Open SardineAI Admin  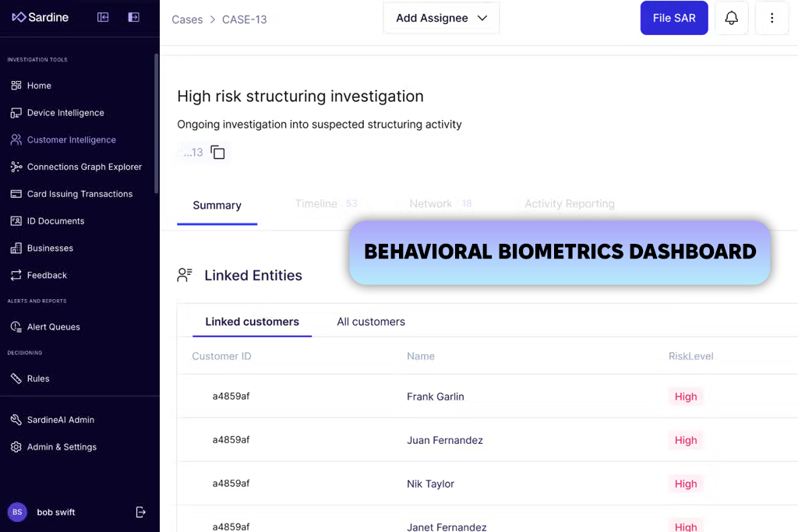pos(61,420)
